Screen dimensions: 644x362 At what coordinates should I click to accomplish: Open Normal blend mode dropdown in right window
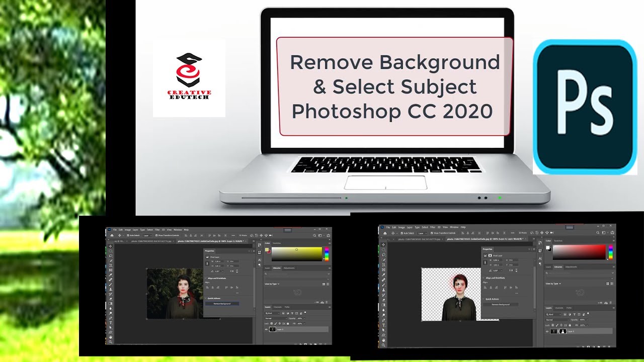click(x=557, y=320)
